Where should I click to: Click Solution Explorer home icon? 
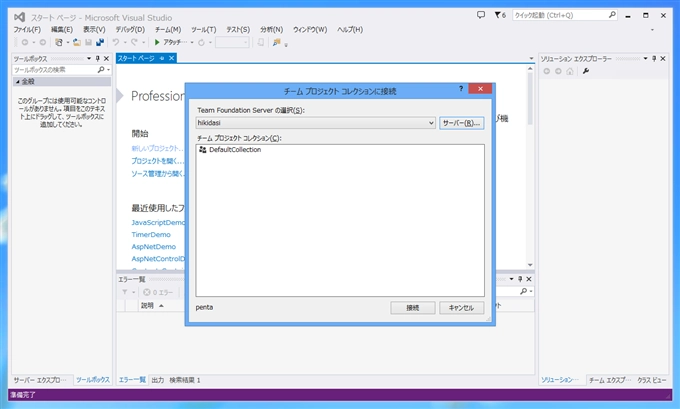click(570, 71)
